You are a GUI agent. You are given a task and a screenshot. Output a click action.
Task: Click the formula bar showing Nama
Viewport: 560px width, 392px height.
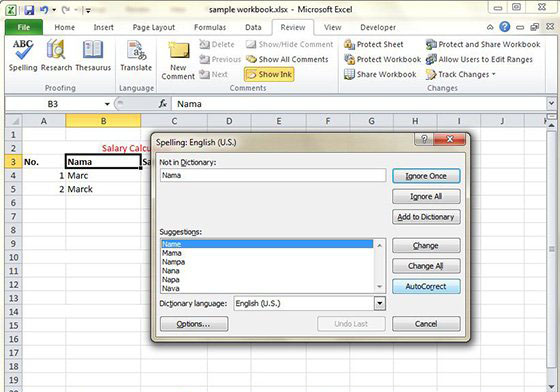359,104
